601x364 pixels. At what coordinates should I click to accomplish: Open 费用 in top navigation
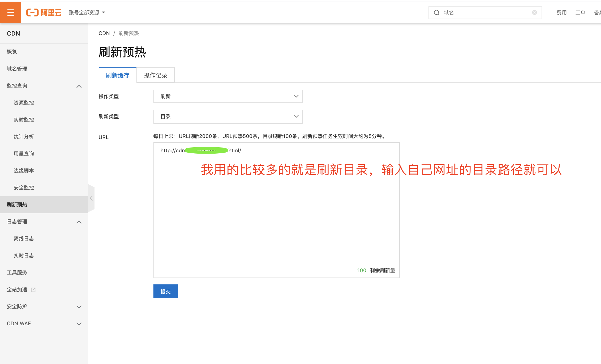(561, 12)
